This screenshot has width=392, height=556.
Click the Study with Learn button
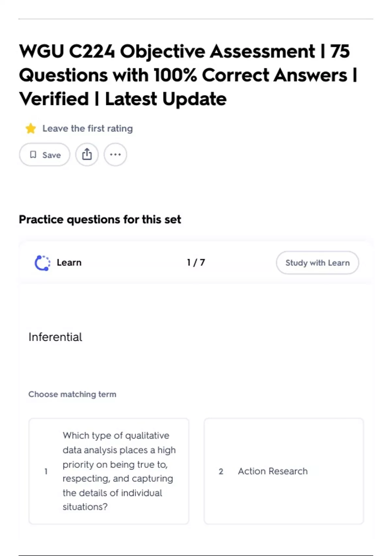(x=317, y=263)
